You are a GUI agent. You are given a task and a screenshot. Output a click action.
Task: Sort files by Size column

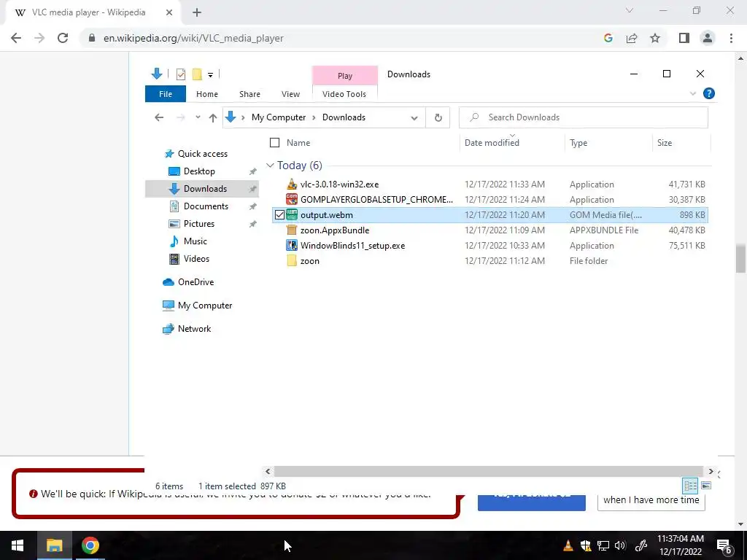coord(664,142)
